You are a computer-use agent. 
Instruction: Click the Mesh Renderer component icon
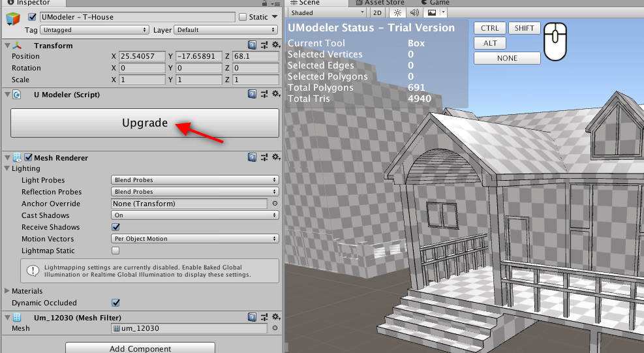(17, 157)
